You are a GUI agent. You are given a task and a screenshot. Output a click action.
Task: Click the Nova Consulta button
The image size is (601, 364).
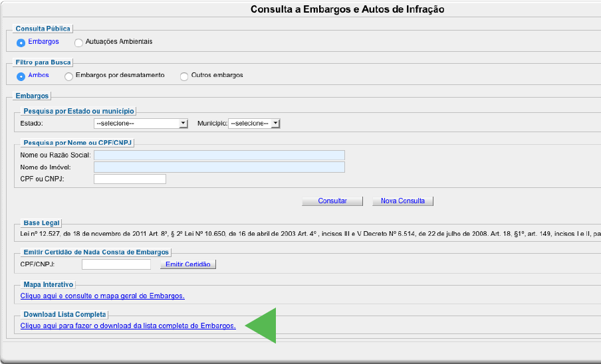[403, 201]
